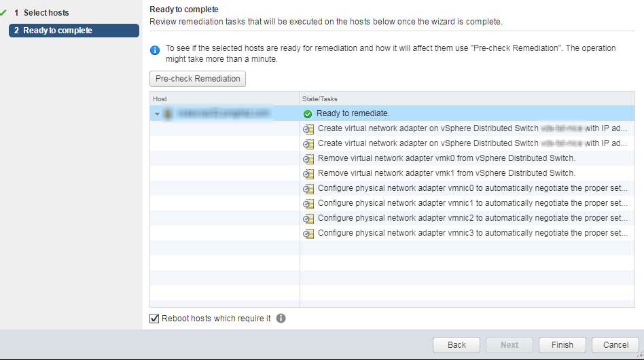Click the State/Tasks column header
This screenshot has height=360, width=644.
point(319,99)
